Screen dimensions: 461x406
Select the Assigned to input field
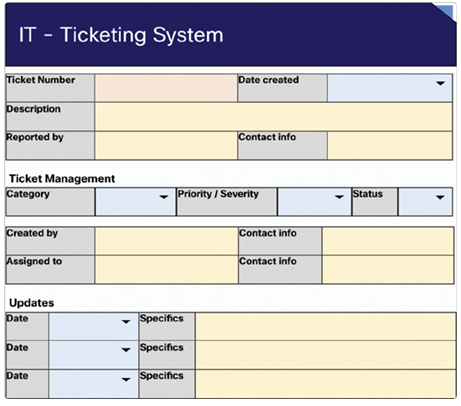pyautogui.click(x=167, y=270)
